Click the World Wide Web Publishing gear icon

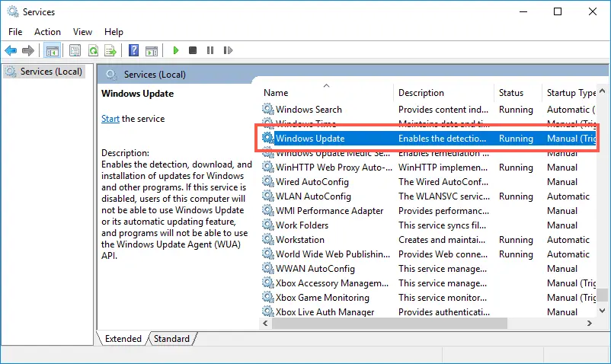(267, 254)
